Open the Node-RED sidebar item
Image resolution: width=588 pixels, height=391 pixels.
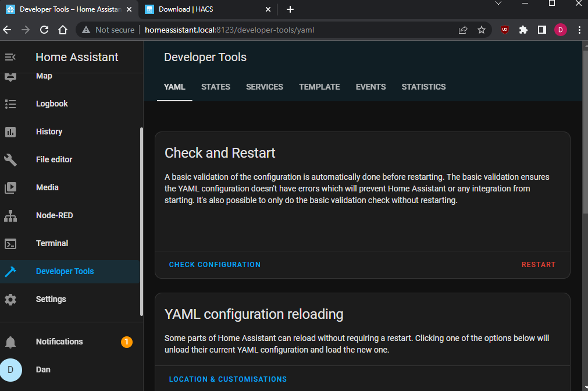click(x=70, y=216)
